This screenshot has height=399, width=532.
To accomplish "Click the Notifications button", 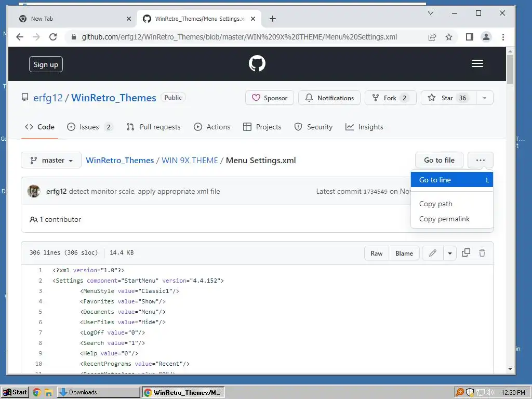I will [x=329, y=98].
